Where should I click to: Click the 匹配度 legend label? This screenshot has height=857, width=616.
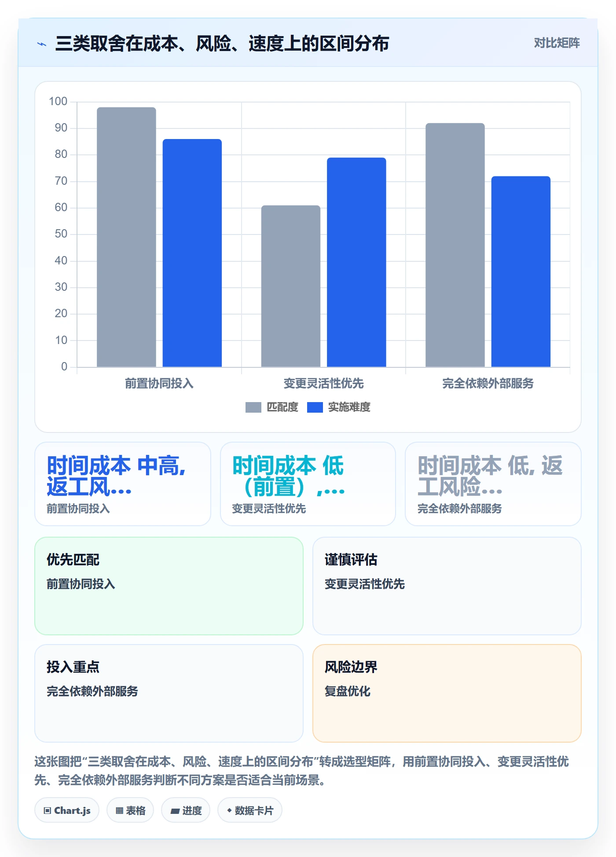282,407
